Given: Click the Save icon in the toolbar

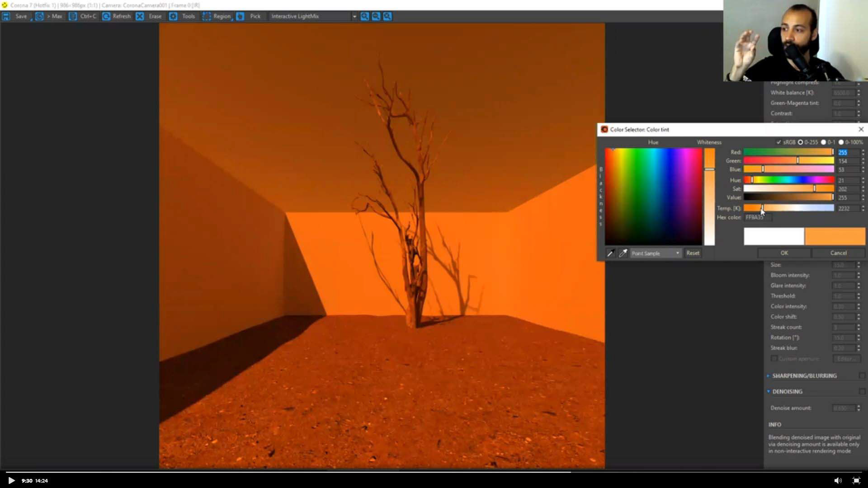Looking at the screenshot, I should point(6,16).
